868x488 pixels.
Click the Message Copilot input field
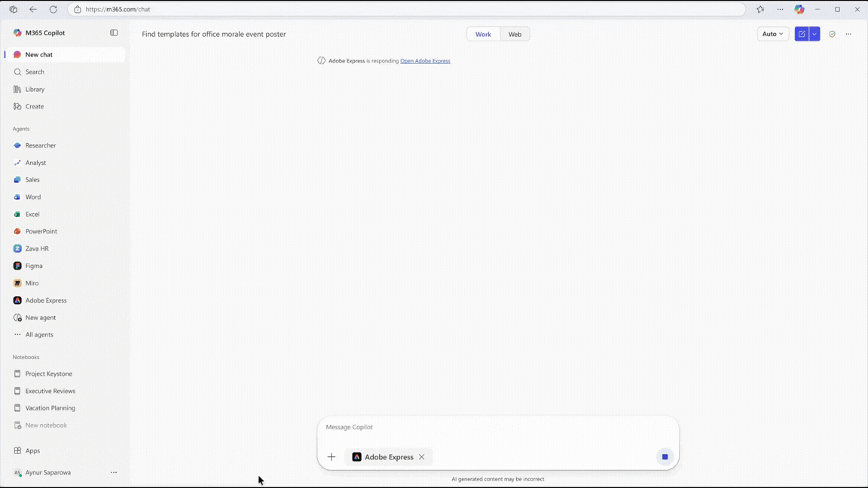click(x=452, y=427)
